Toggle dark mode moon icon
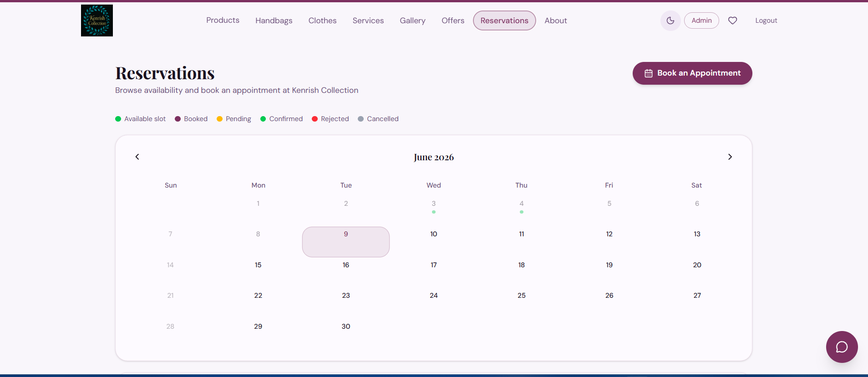The height and width of the screenshot is (377, 868). coord(670,20)
